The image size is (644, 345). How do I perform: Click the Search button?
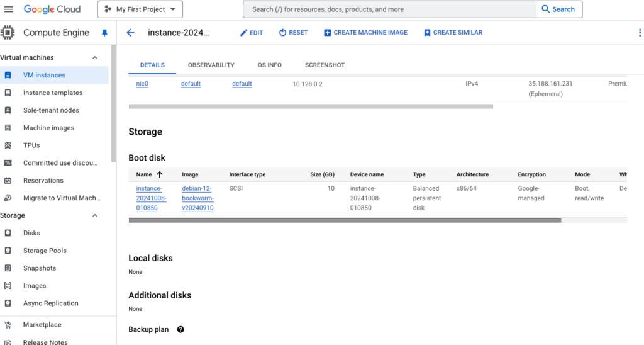[559, 9]
